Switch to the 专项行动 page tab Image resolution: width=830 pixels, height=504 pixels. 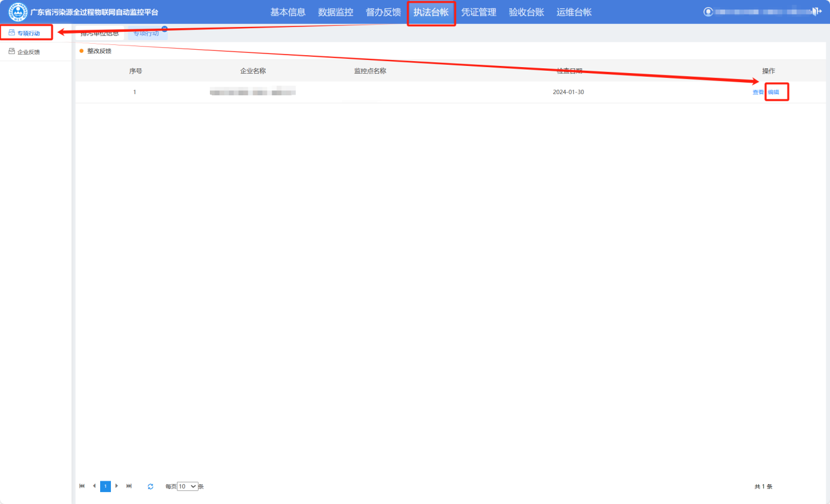click(146, 33)
